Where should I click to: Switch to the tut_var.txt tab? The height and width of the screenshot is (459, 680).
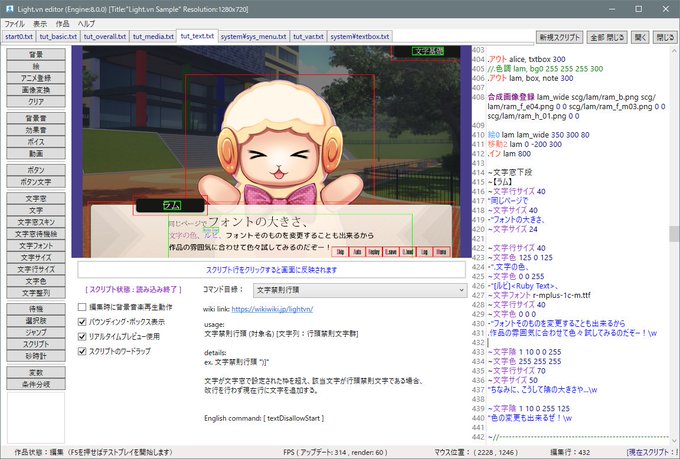tap(308, 36)
